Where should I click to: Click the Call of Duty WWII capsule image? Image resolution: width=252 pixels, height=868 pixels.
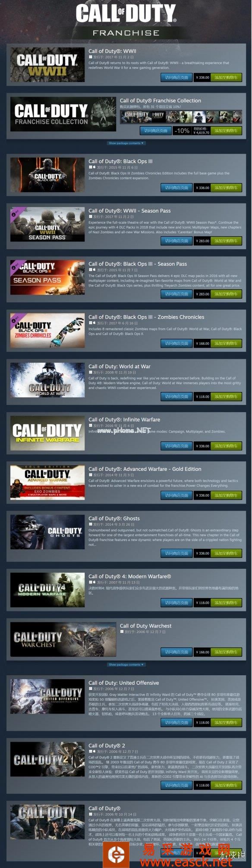click(x=47, y=65)
